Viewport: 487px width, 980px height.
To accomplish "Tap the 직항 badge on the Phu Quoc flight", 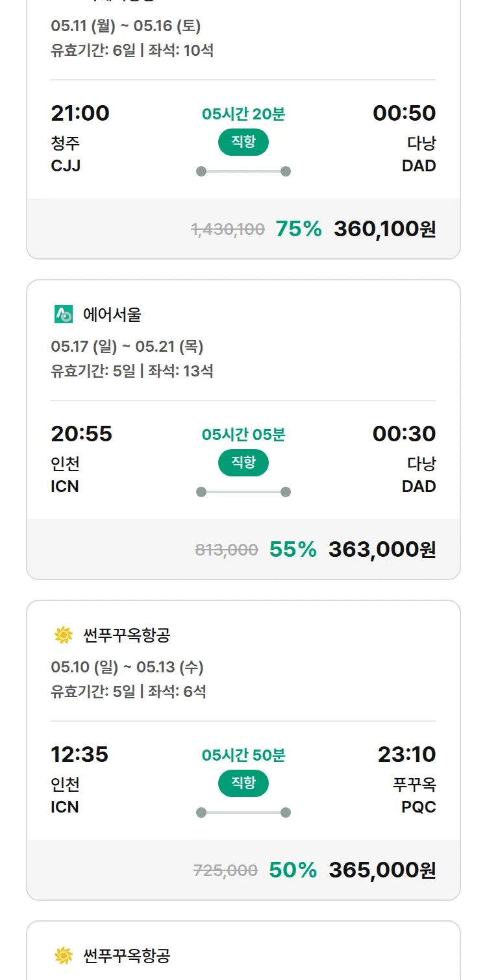I will pyautogui.click(x=243, y=783).
